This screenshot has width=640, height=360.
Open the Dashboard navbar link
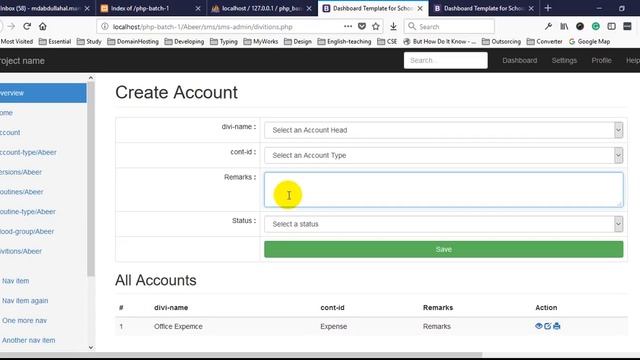(520, 60)
